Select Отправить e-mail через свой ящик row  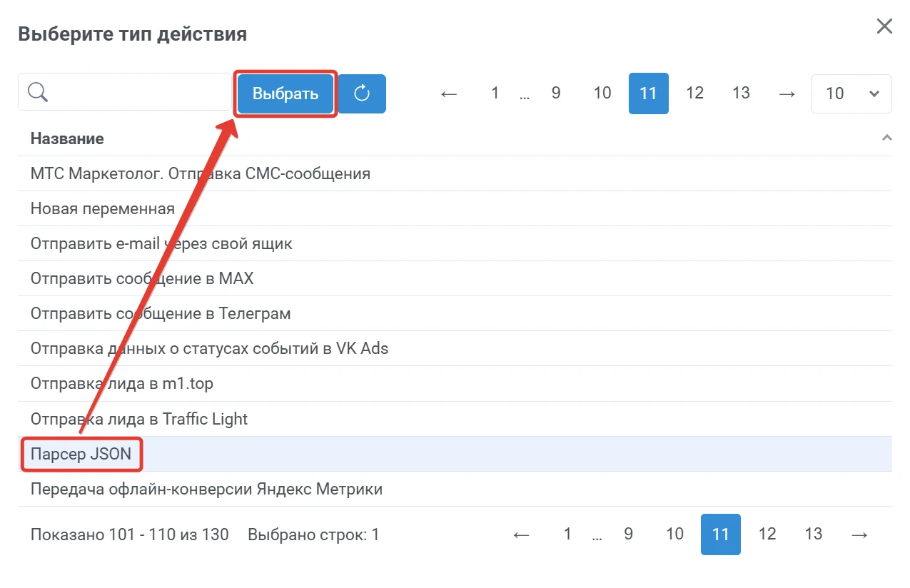point(455,243)
